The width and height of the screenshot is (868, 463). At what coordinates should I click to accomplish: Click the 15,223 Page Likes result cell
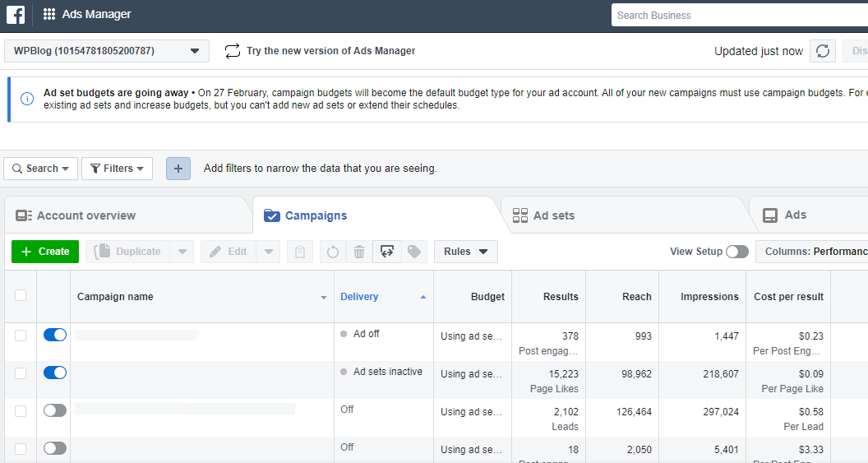[548, 381]
